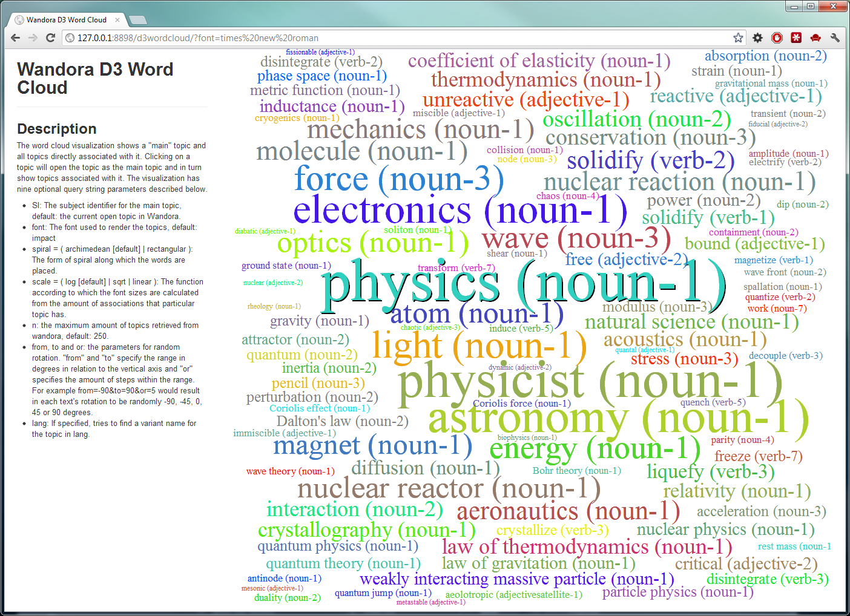Viewport: 850px width, 616px height.
Task: Click "quantum physics (noun-1)" in the cloud
Action: [337, 546]
